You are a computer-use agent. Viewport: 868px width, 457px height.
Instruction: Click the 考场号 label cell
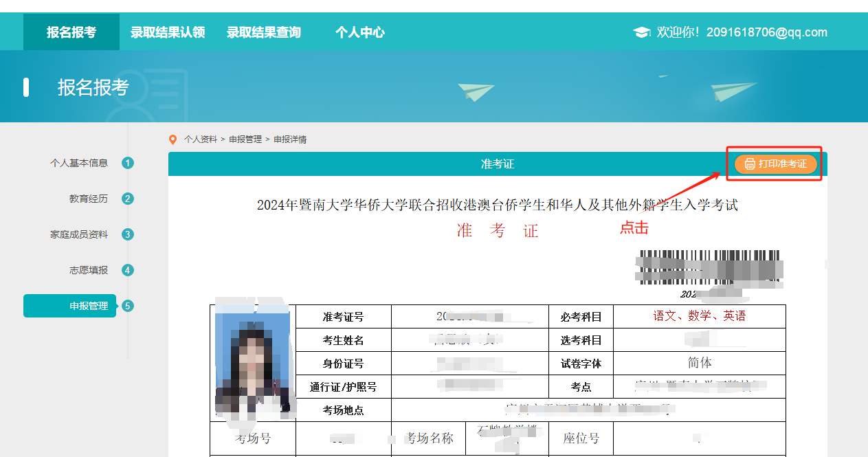253,438
